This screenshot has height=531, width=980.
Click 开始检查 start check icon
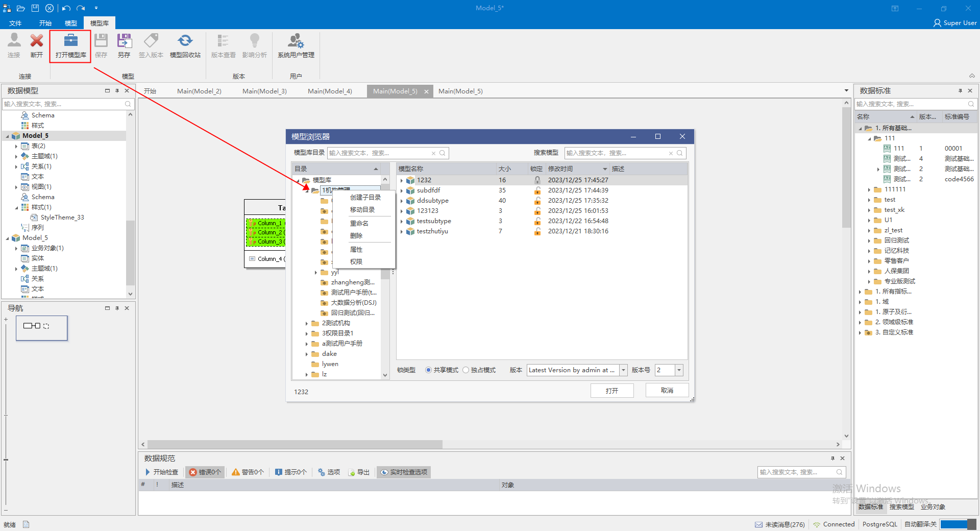[x=148, y=472]
